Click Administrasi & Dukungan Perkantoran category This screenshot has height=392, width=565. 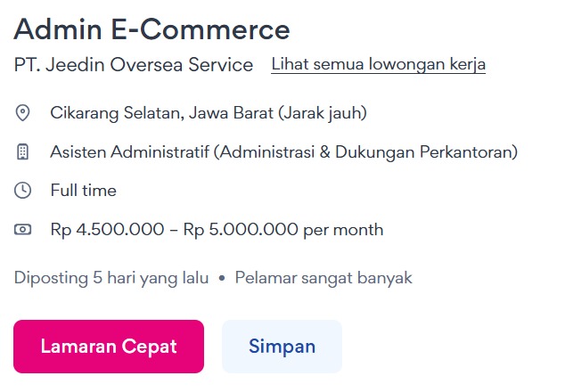365,152
